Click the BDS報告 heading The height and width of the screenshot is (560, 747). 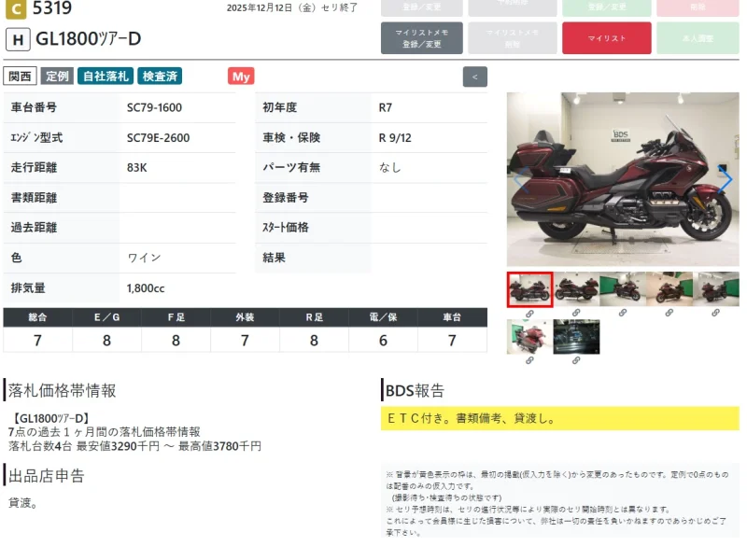click(415, 390)
